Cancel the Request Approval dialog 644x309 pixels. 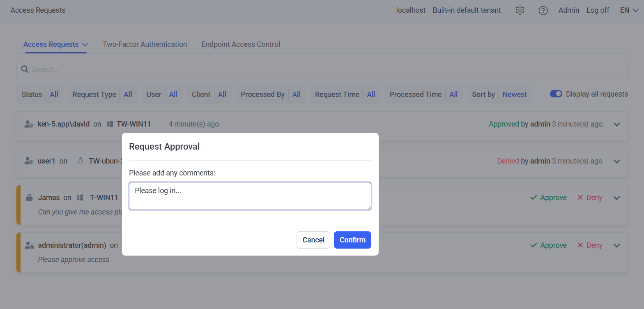[313, 240]
